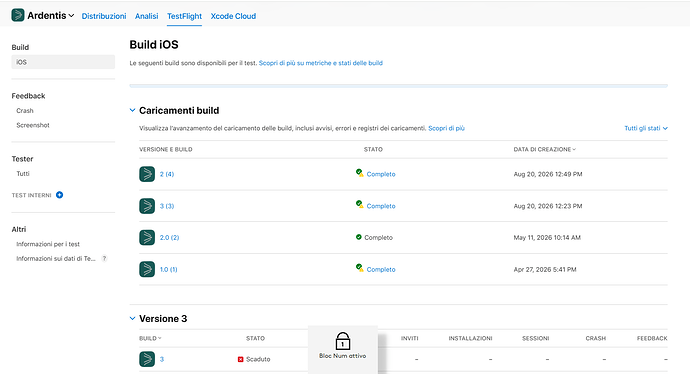690x374 pixels.
Task: Click app icon of build 2 (4)
Action: point(147,174)
